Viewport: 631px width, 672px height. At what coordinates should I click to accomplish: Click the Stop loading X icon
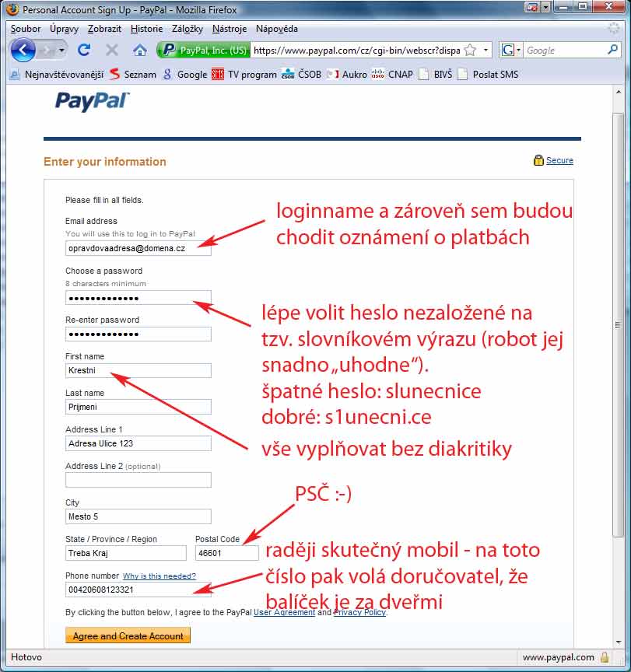click(x=112, y=50)
